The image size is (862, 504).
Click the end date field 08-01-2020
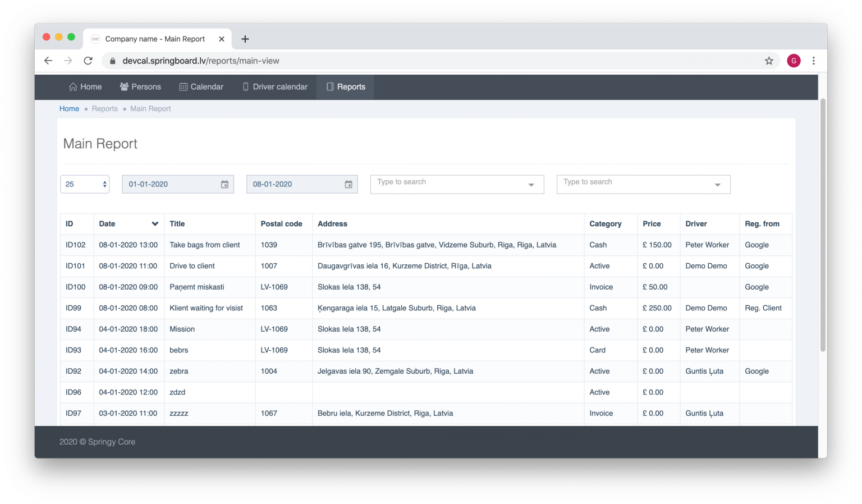pos(302,184)
